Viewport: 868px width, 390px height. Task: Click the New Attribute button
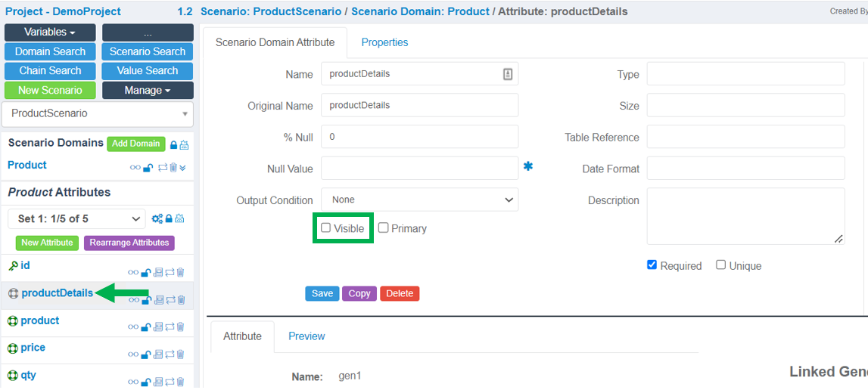pyautogui.click(x=47, y=243)
